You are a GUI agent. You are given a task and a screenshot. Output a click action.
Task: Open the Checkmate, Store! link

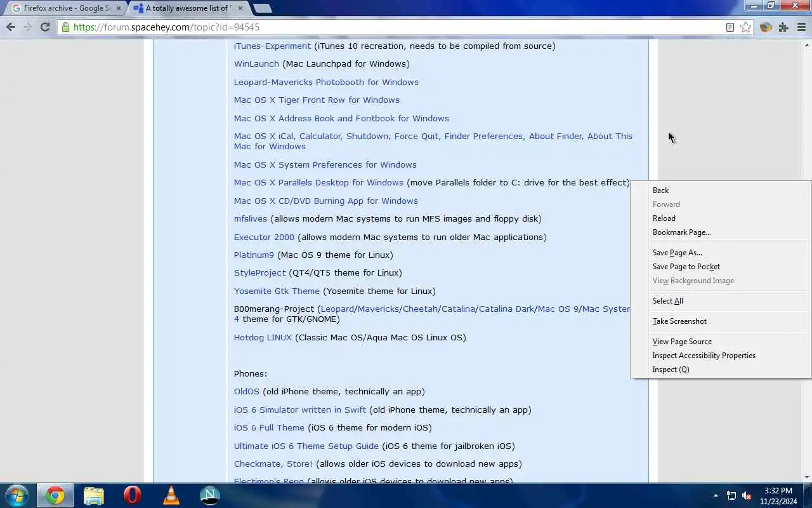(273, 464)
